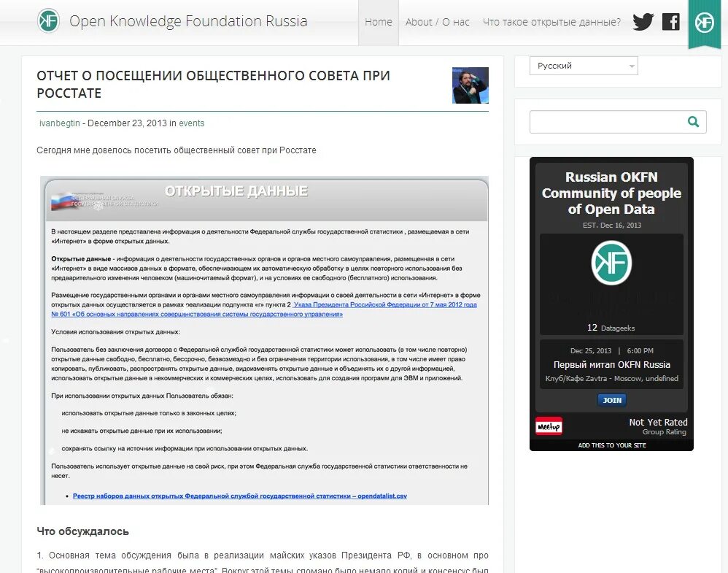
Task: Go to the Home menu item
Action: [x=379, y=22]
